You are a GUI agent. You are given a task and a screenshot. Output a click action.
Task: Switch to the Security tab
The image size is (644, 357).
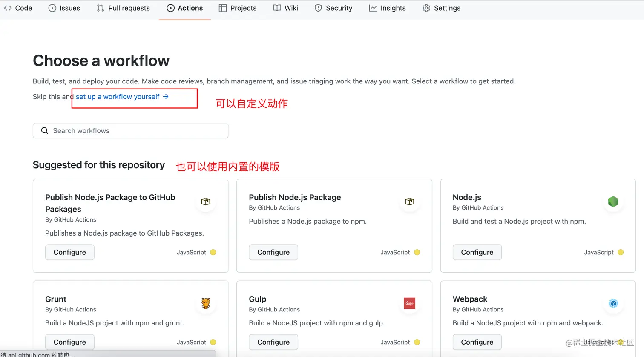tap(333, 8)
